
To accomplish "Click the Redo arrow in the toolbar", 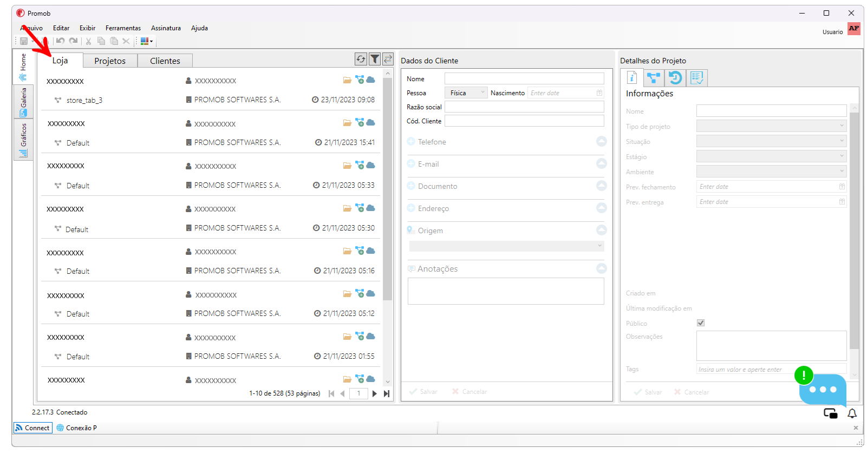I will pos(73,41).
